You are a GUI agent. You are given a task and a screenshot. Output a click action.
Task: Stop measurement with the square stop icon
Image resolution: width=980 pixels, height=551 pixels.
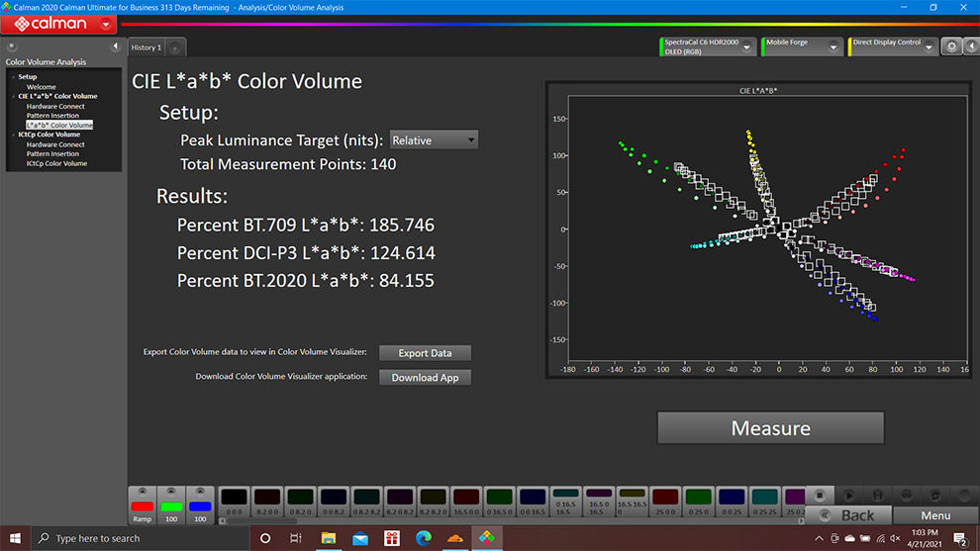pyautogui.click(x=820, y=496)
